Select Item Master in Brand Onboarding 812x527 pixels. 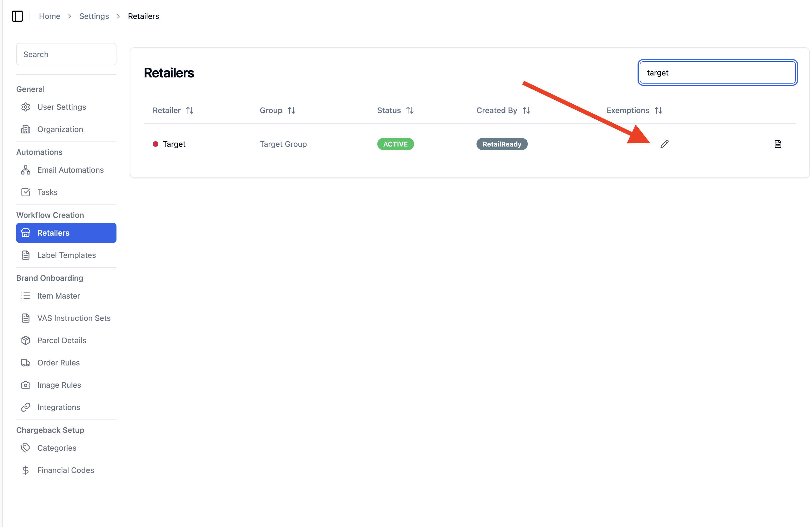click(x=66, y=296)
